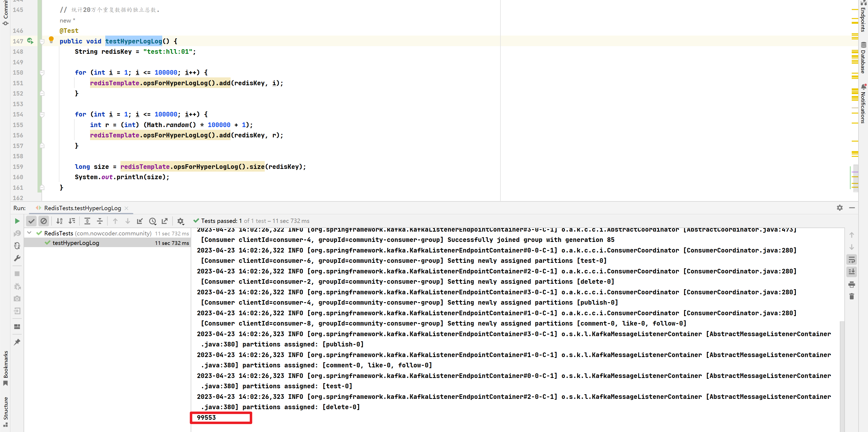
Task: Click the Stop square button
Action: [x=17, y=273]
